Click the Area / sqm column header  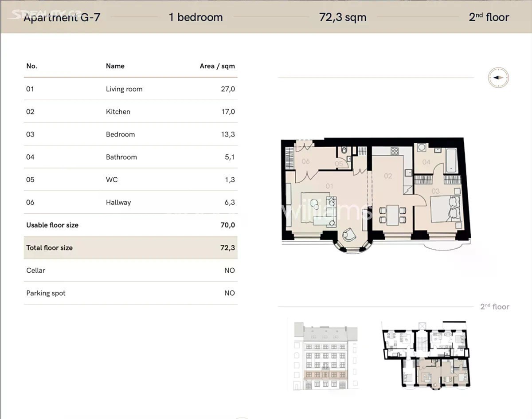[x=217, y=66]
